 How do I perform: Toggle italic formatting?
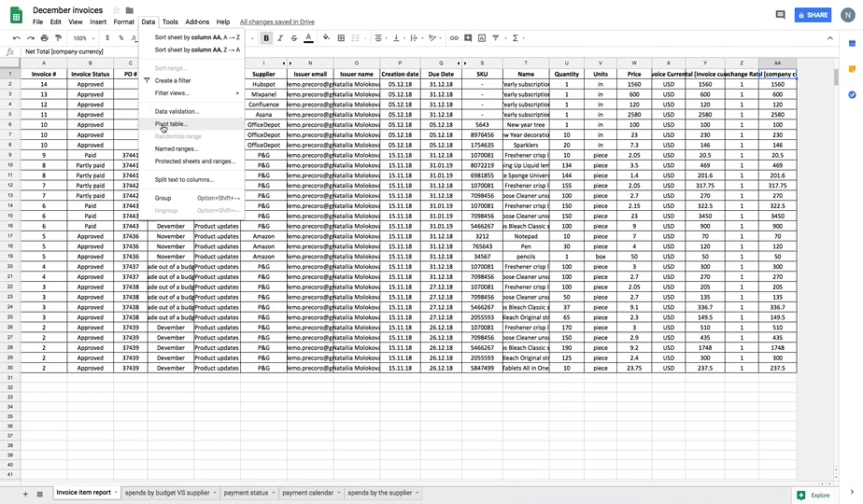tap(280, 38)
